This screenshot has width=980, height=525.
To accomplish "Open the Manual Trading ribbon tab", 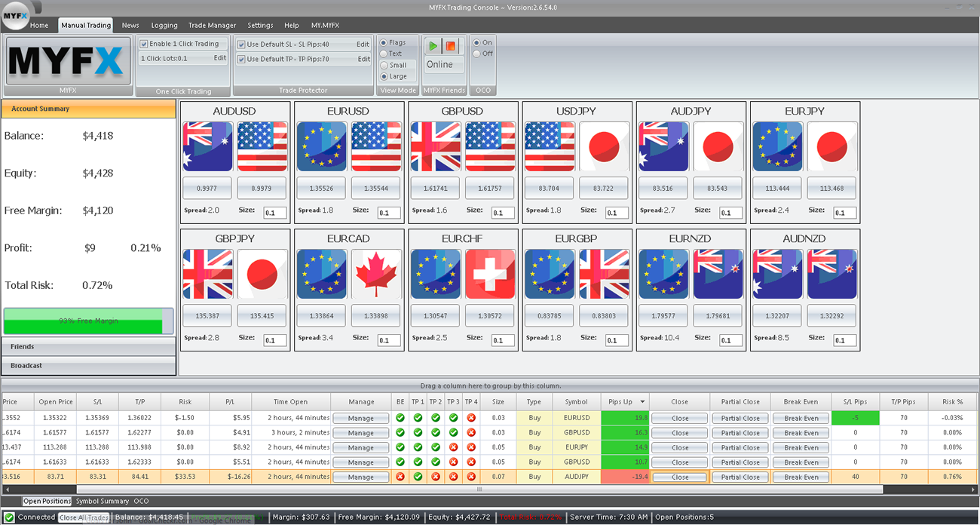I will coord(86,25).
